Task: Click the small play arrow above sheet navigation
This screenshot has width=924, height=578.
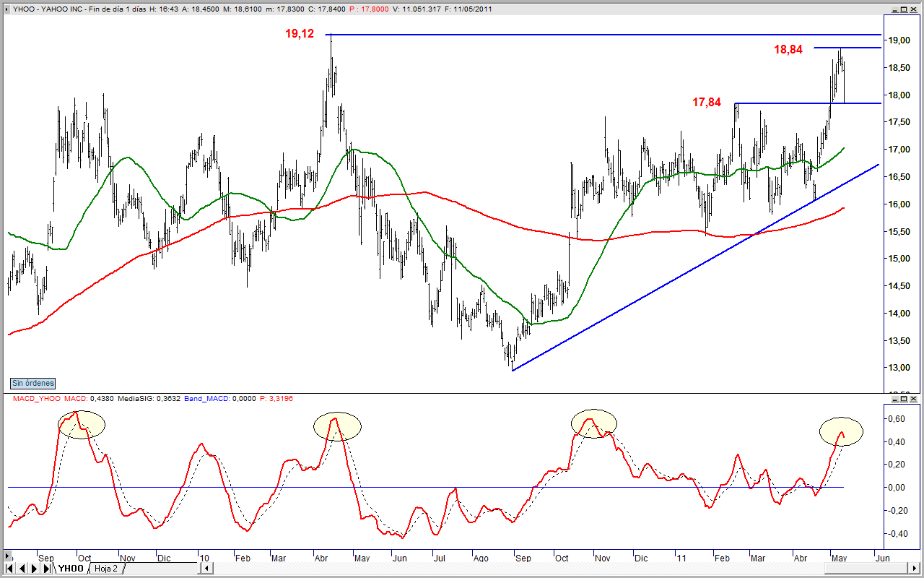Action: pyautogui.click(x=7, y=558)
